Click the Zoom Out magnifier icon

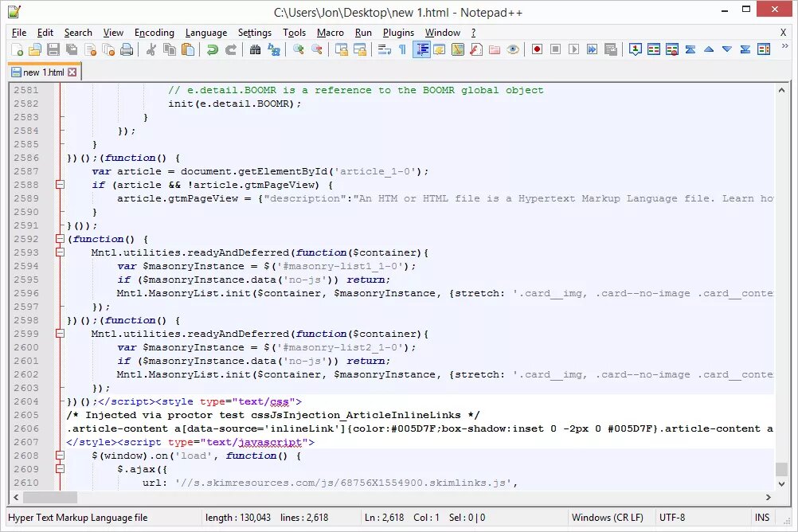(316, 49)
